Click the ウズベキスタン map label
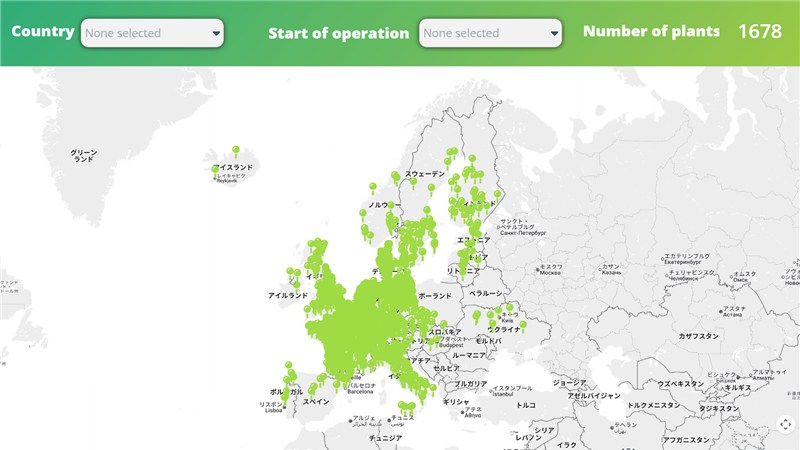 [x=680, y=384]
